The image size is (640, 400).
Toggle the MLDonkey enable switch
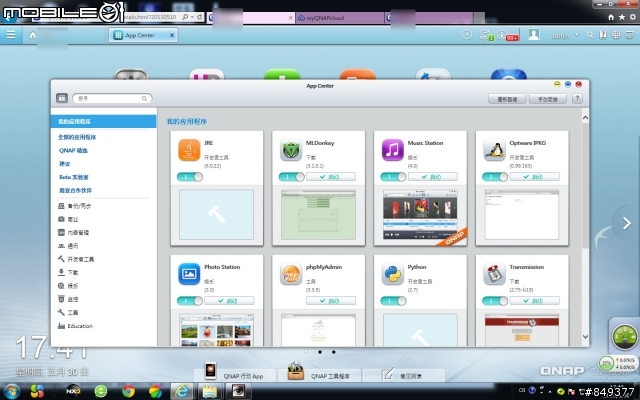click(x=291, y=177)
